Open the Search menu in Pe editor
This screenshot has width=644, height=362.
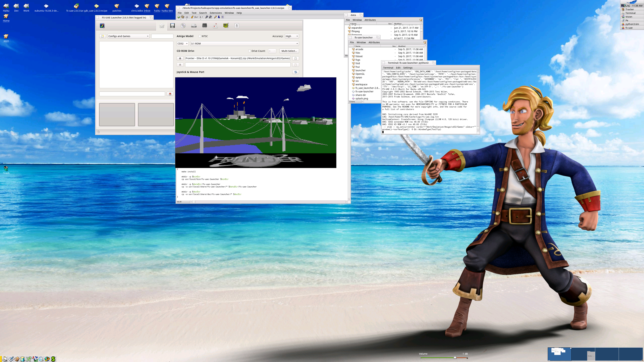pyautogui.click(x=203, y=13)
